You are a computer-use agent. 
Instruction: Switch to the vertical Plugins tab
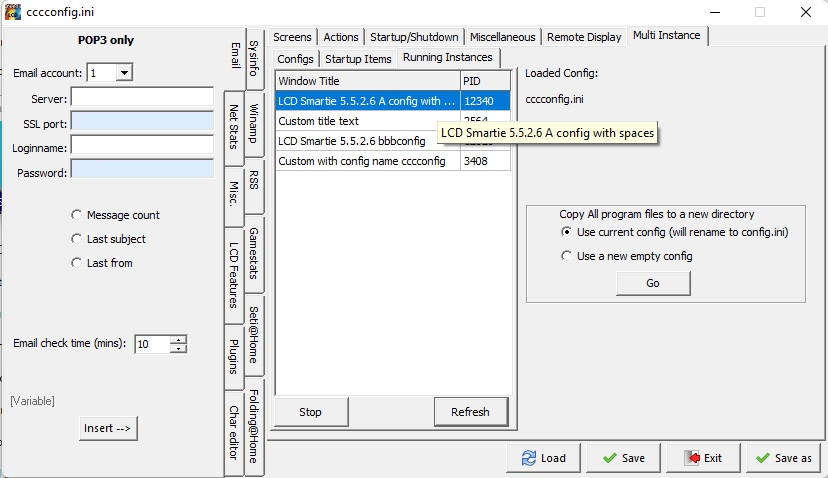click(x=234, y=357)
